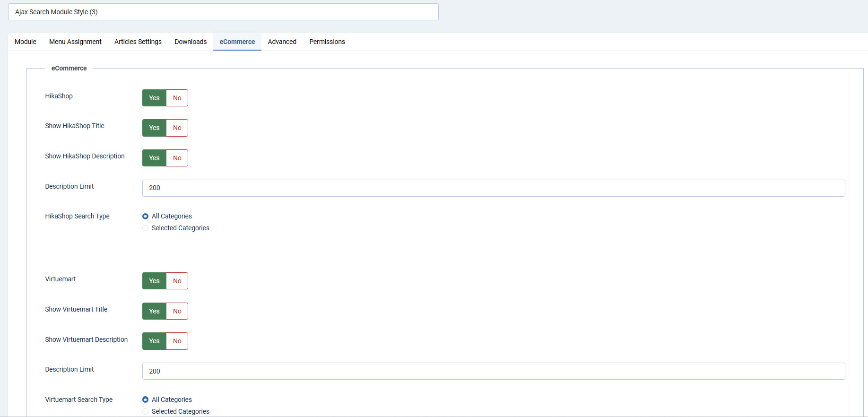Open the Menu Assignment tab
The width and height of the screenshot is (868, 417).
pyautogui.click(x=75, y=42)
